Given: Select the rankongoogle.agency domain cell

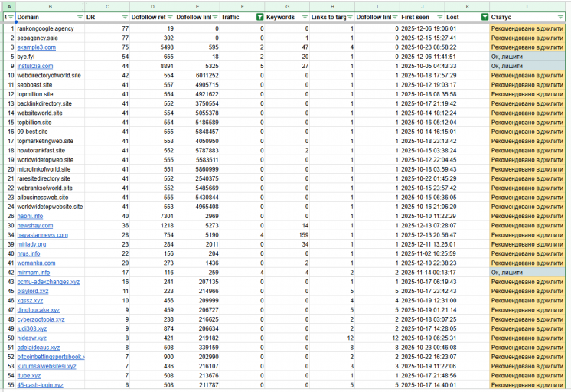Looking at the screenshot, I should pyautogui.click(x=51, y=28).
